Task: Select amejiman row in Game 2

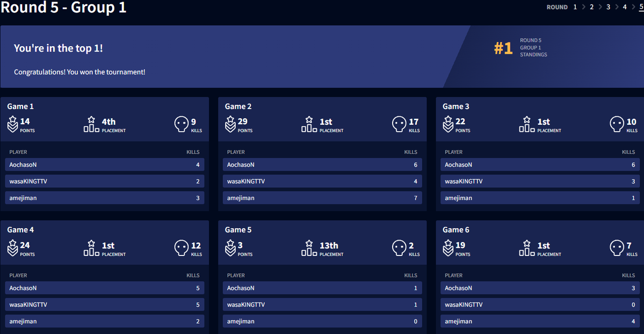Action: (322, 198)
